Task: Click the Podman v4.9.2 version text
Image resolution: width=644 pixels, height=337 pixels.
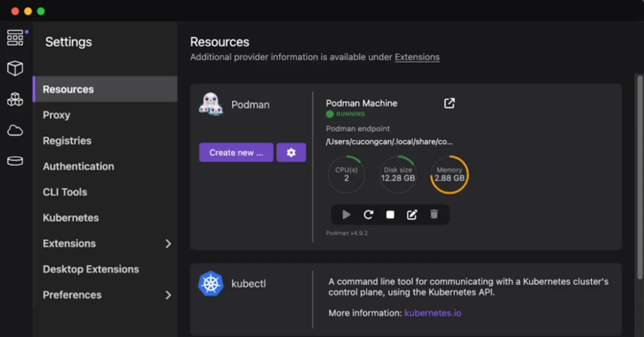Action: pos(347,233)
